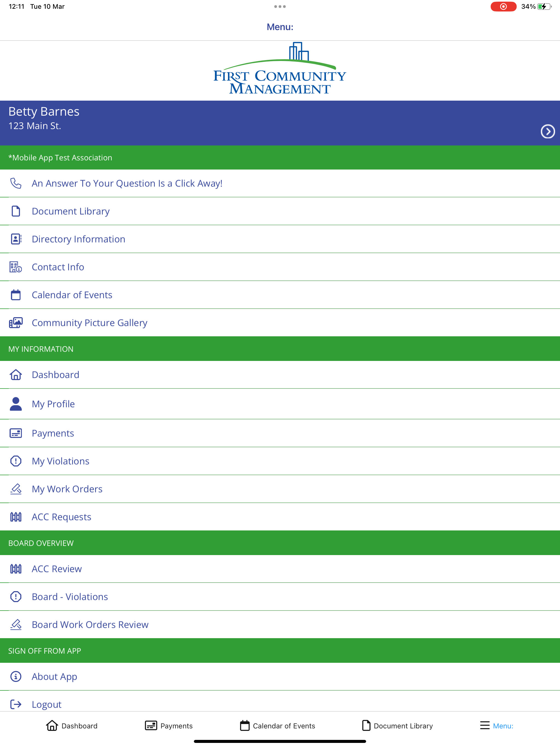
Task: Tap the First Community Management logo
Action: click(280, 68)
